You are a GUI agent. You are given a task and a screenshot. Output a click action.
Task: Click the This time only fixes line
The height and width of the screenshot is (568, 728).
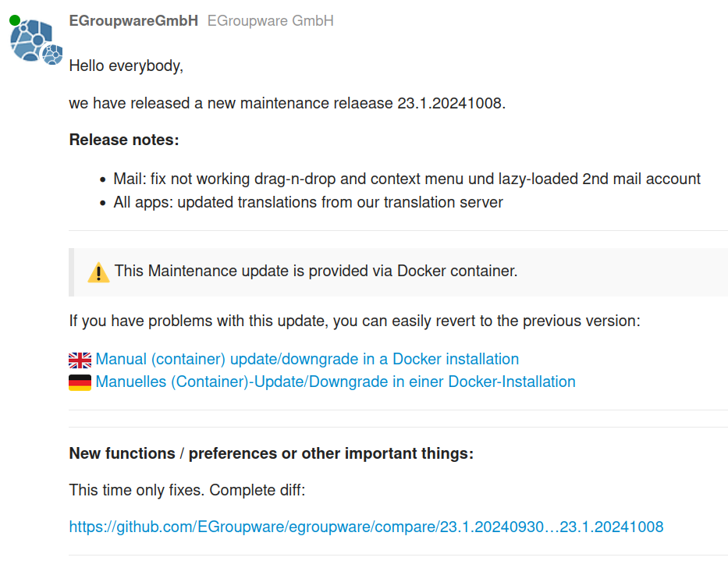tap(187, 490)
